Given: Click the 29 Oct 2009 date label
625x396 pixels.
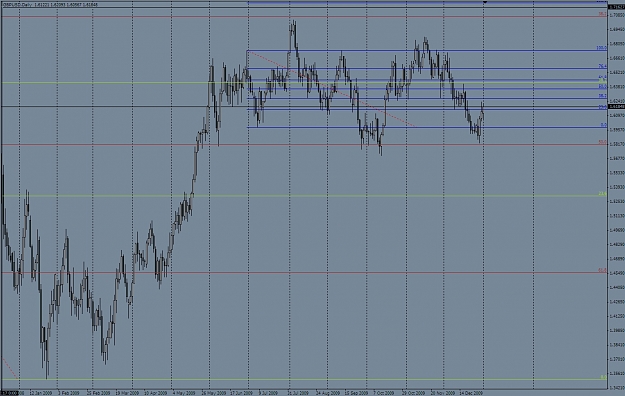Looking at the screenshot, I should (413, 393).
